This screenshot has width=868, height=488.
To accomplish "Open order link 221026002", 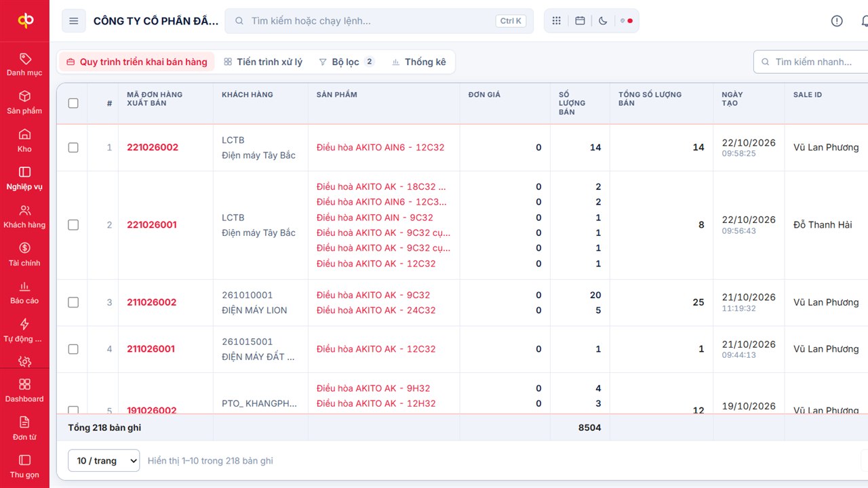I will point(153,147).
